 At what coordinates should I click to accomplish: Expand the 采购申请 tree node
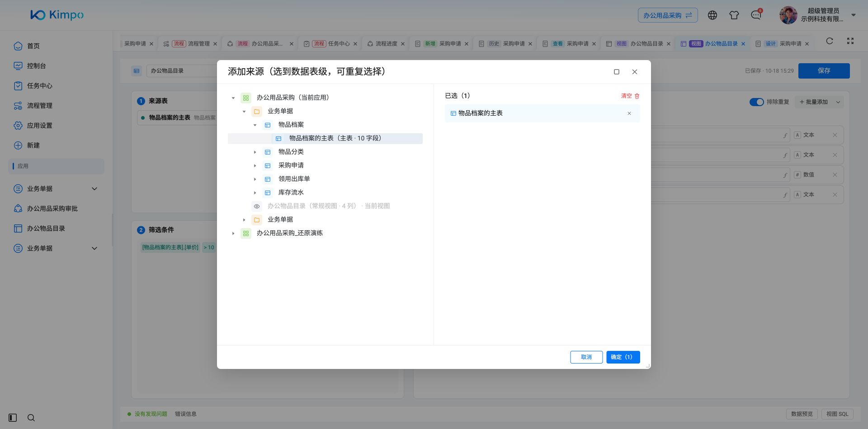point(255,166)
